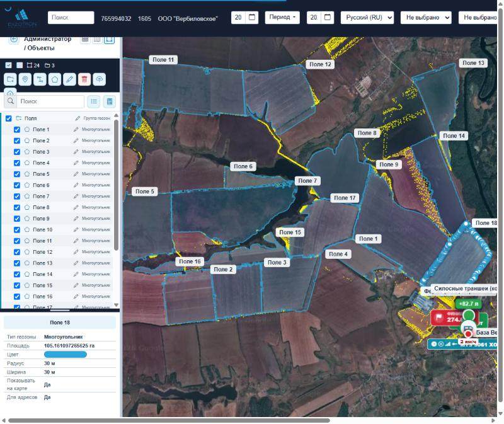Click the top bar Поиск search field
The image size is (504, 424).
[x=71, y=18]
